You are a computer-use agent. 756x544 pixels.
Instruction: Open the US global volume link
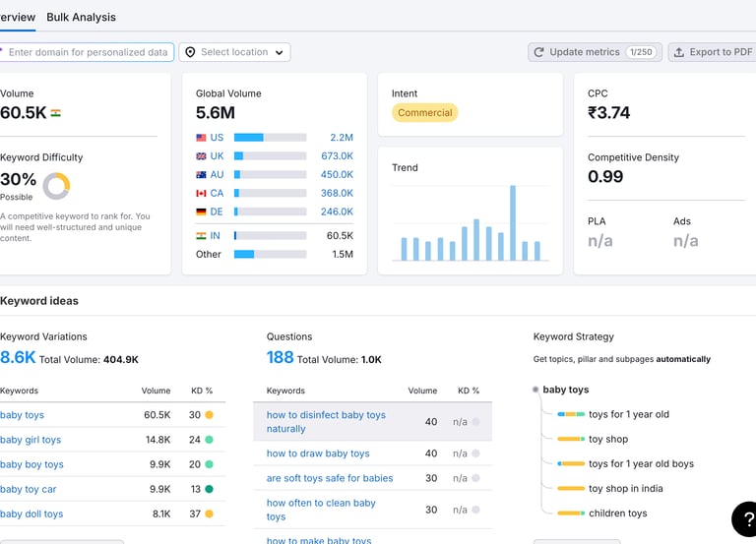tap(217, 138)
